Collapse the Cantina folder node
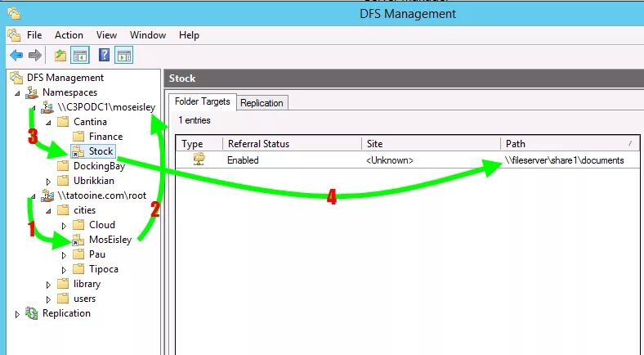The height and width of the screenshot is (355, 644). (48, 123)
